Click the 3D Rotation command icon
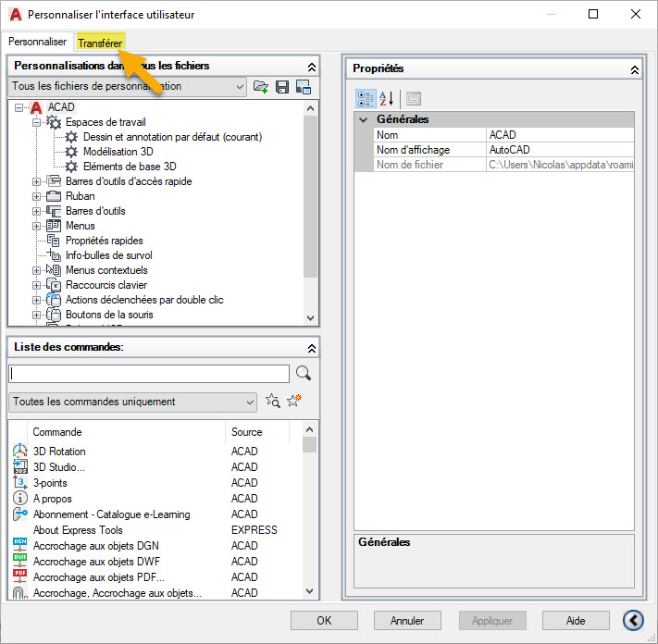Screen dimensions: 658x644 click(19, 451)
